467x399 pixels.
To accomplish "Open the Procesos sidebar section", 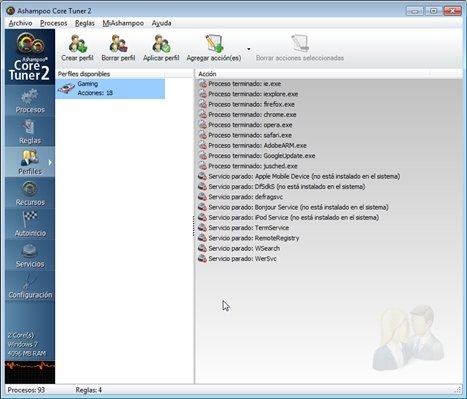I will coord(30,101).
